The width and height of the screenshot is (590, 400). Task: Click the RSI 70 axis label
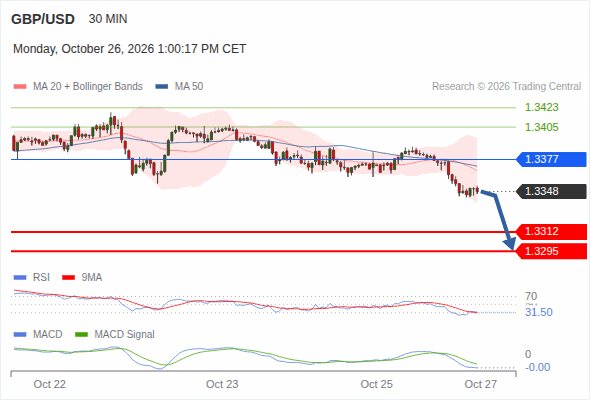[x=531, y=296]
